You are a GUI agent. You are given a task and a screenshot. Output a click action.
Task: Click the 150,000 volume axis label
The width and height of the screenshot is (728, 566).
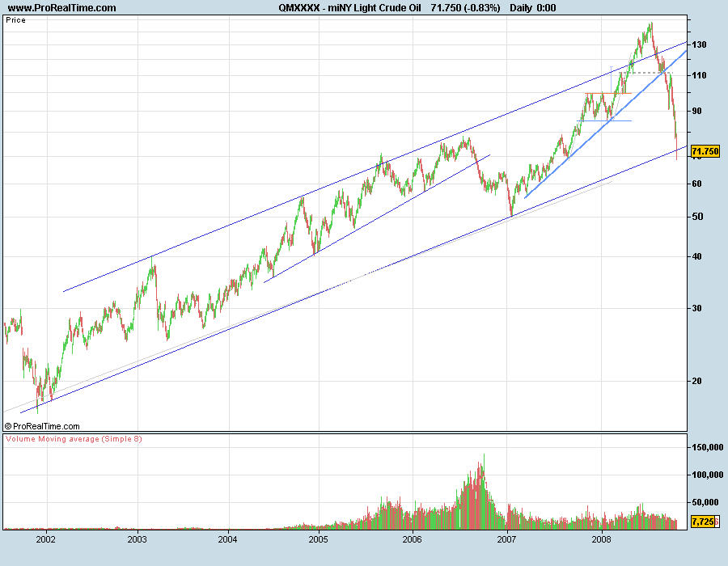708,447
